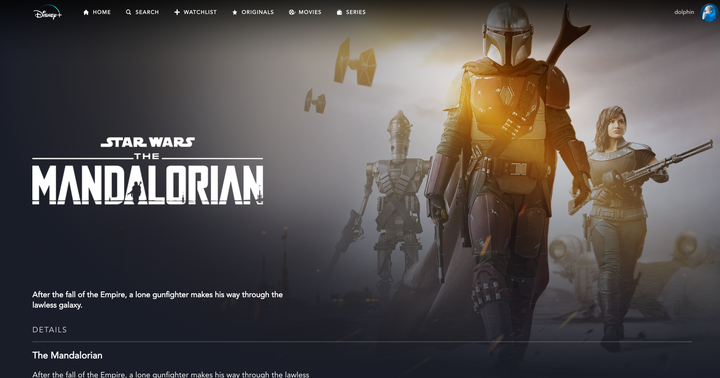Open the dolphin profile avatar
The width and height of the screenshot is (720, 378).
click(x=709, y=12)
